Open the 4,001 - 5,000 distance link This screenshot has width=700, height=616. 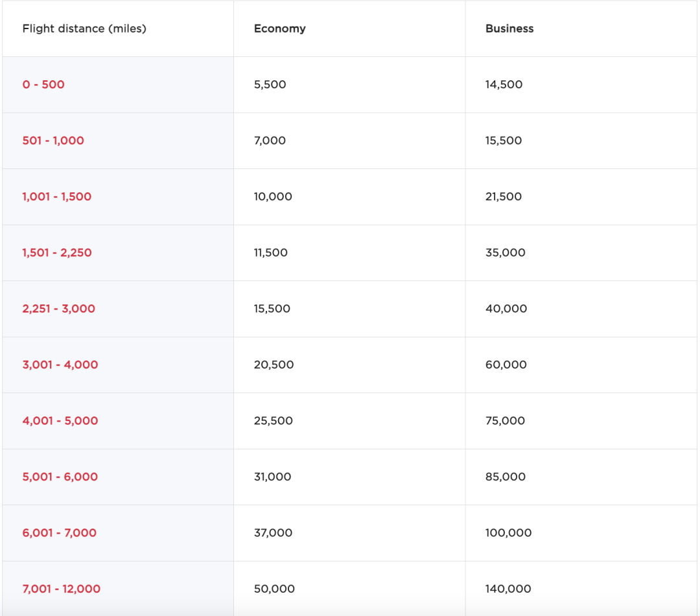pyautogui.click(x=60, y=420)
